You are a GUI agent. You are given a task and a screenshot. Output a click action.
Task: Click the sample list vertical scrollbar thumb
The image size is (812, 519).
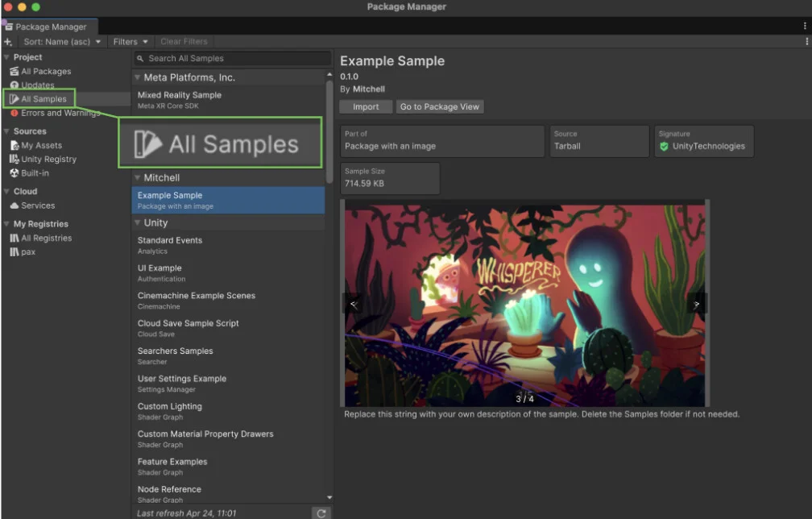coord(329,131)
